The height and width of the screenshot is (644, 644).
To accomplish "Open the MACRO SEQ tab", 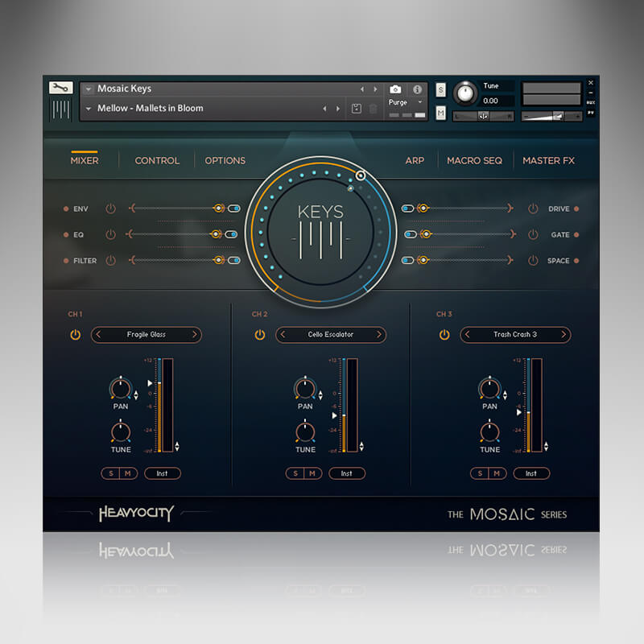I will coord(475,160).
